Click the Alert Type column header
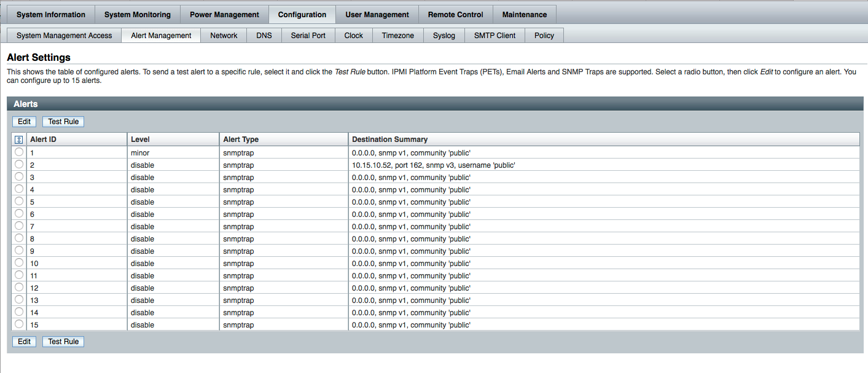 pos(241,139)
